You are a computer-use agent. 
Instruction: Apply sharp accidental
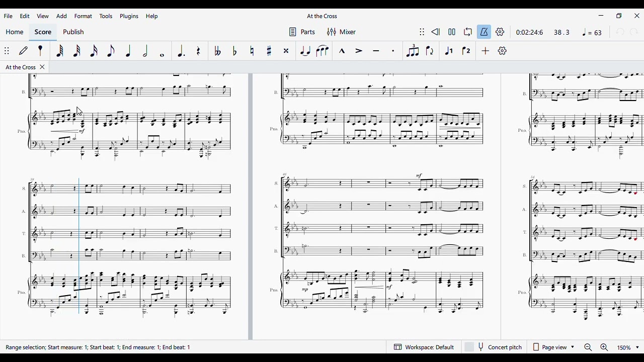pos(269,51)
